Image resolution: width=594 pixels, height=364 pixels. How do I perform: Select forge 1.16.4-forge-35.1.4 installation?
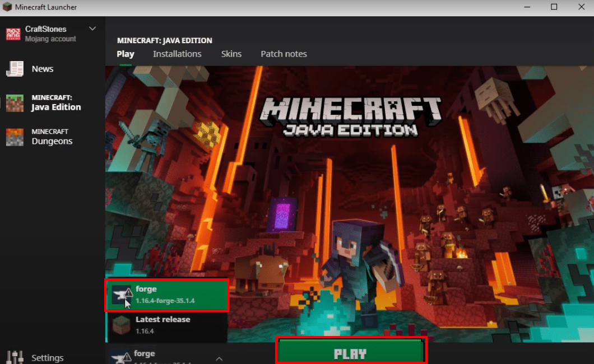click(167, 295)
